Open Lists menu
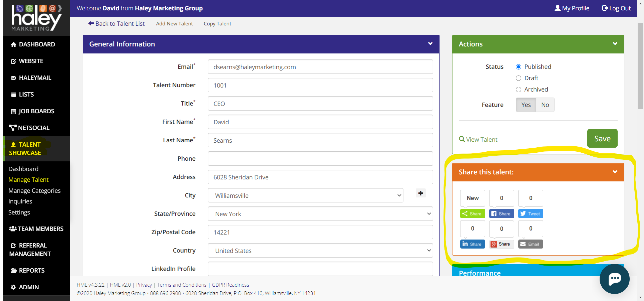Screen dimensions: 644x301 click(37, 95)
